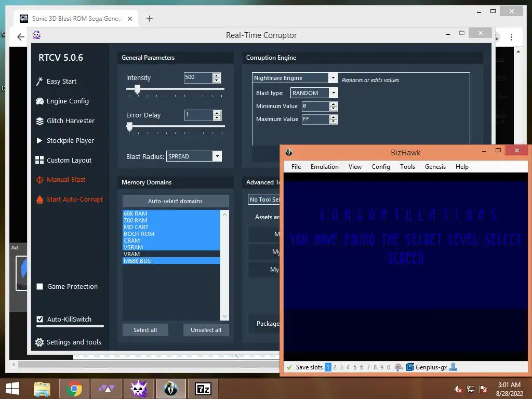Image resolution: width=532 pixels, height=399 pixels.
Task: Click Select all button
Action: 145,330
